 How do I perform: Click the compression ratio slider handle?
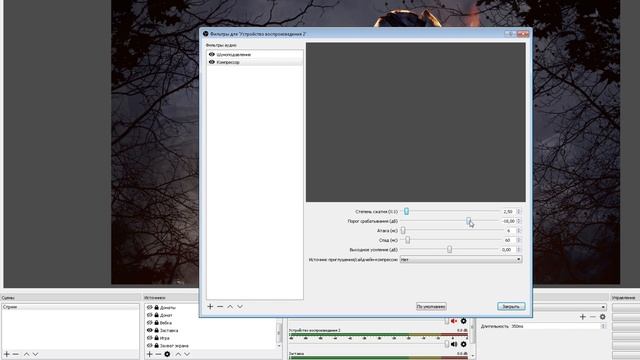pyautogui.click(x=406, y=211)
